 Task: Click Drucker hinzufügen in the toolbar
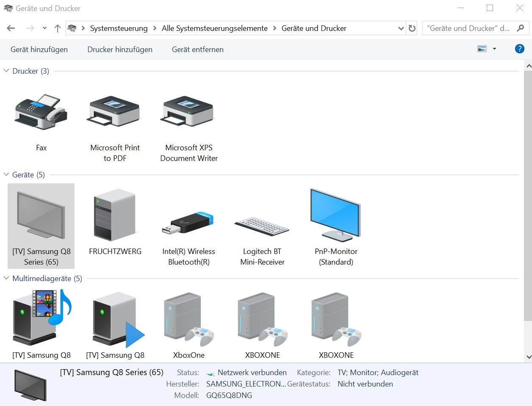[120, 50]
